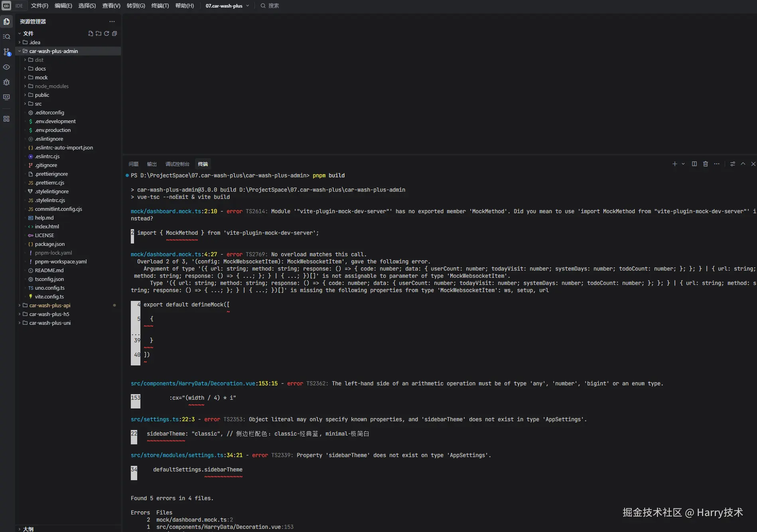Expand the 大纲 outline section
This screenshot has height=532, width=757.
(x=20, y=529)
